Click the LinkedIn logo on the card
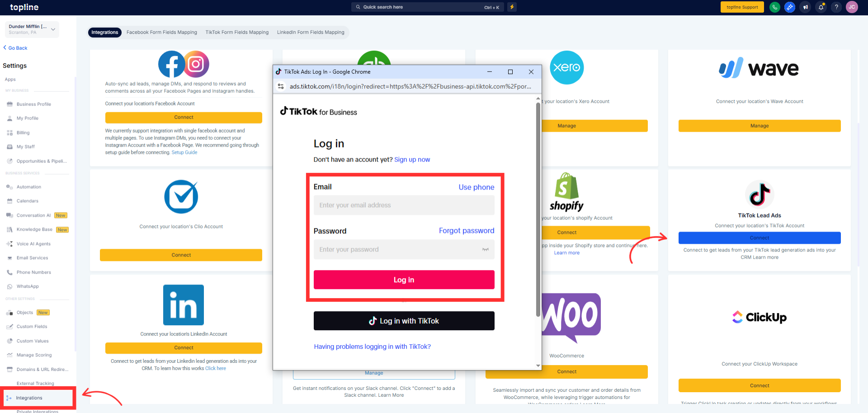 tap(184, 305)
